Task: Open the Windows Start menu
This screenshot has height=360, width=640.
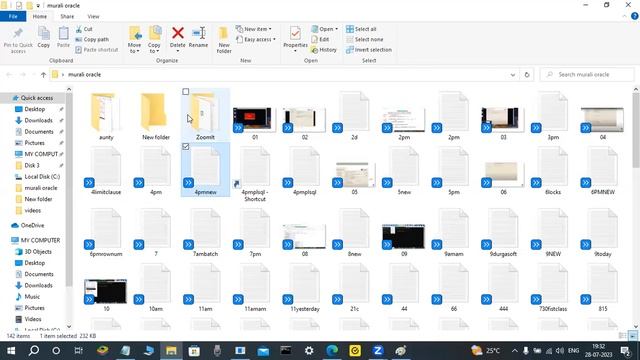Action: (x=11, y=351)
